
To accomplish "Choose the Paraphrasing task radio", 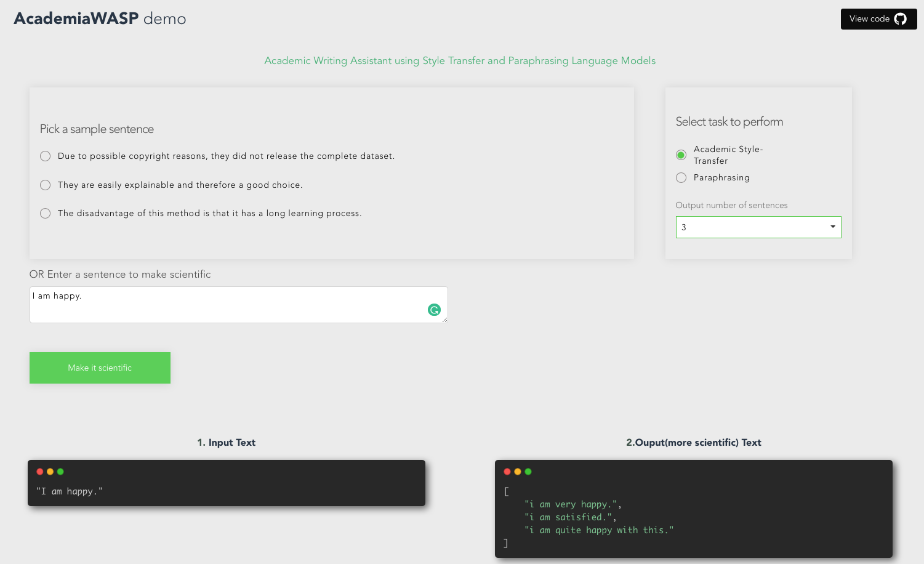I will pyautogui.click(x=681, y=177).
